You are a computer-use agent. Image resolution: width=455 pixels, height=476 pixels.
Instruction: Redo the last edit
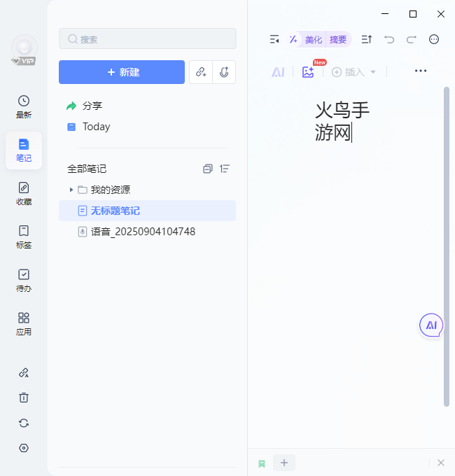point(412,39)
